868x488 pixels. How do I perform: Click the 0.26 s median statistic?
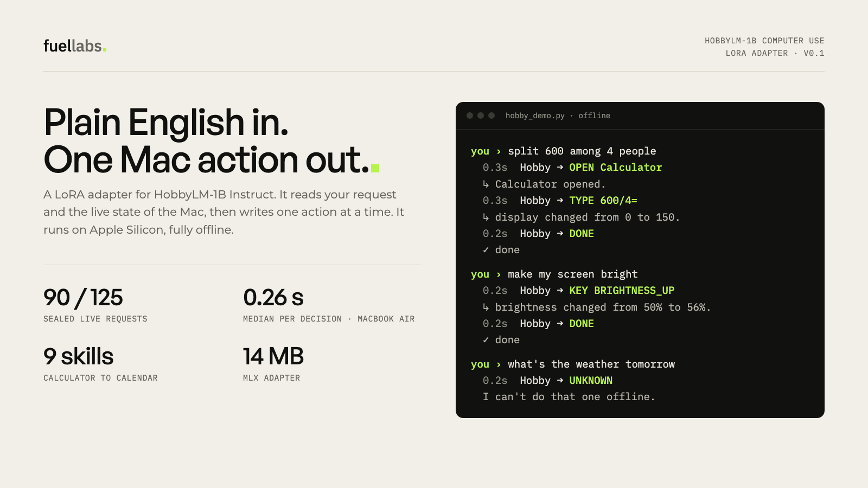pos(273,297)
